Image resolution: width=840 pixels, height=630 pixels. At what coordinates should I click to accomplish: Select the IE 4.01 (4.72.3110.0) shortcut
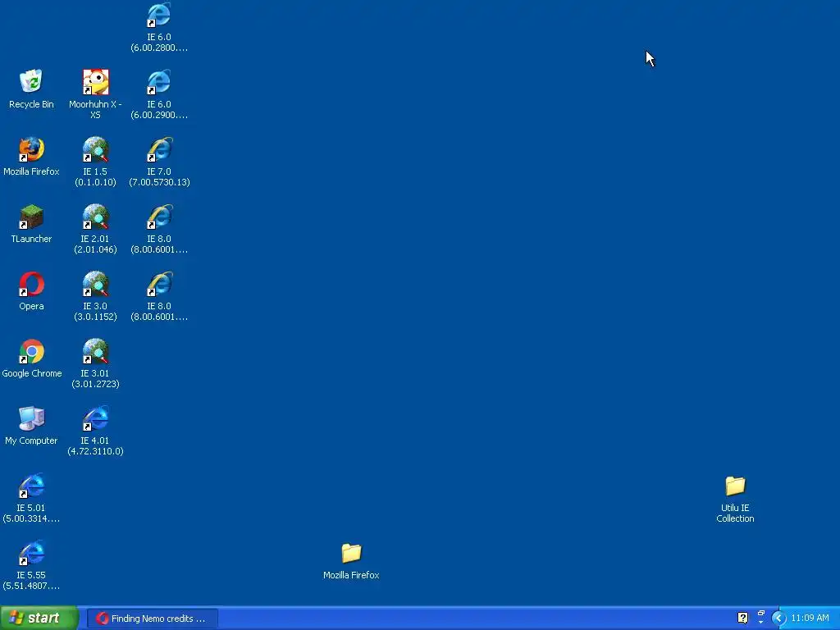[x=95, y=431]
